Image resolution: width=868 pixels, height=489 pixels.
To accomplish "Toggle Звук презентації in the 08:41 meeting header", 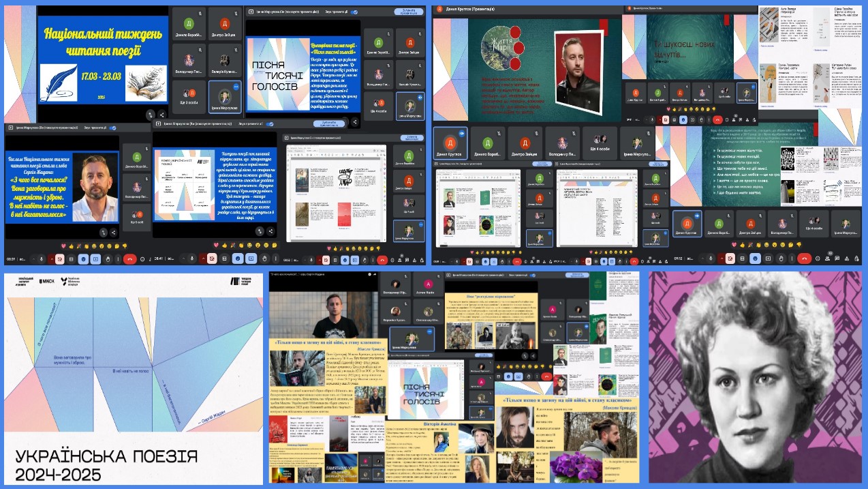I will [270, 123].
